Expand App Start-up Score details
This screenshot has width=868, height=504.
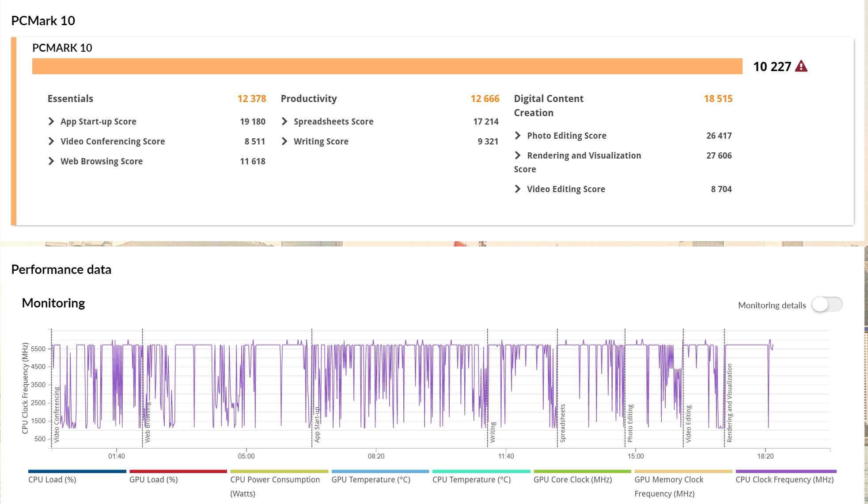[x=51, y=121]
